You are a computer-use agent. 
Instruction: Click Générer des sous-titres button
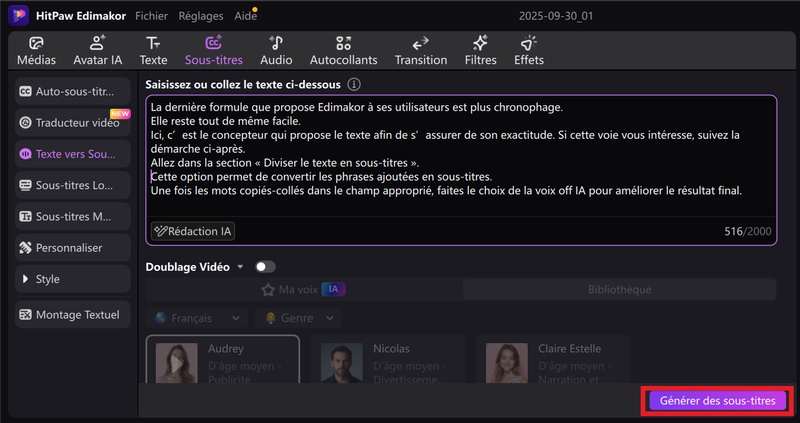pos(717,401)
